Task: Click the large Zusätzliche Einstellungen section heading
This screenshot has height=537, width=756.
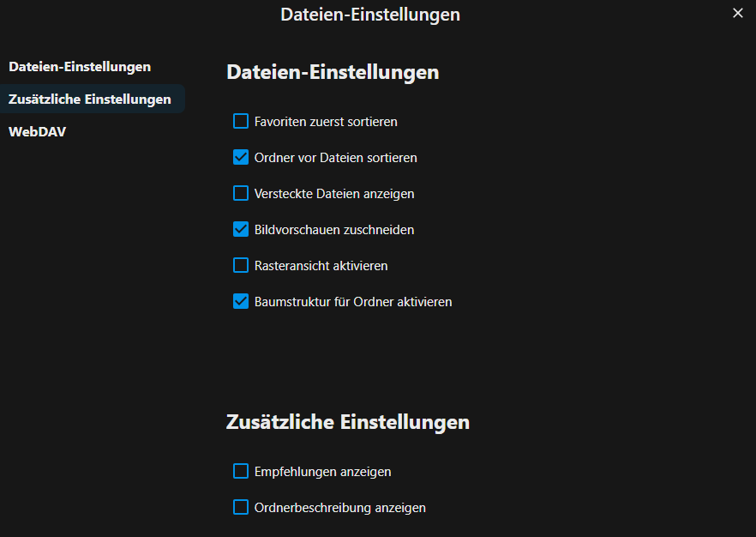Action: 348,422
